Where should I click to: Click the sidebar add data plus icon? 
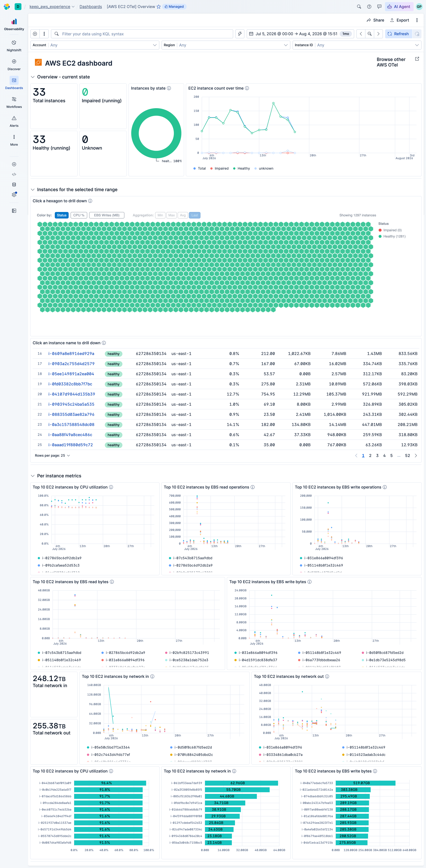pyautogui.click(x=14, y=164)
